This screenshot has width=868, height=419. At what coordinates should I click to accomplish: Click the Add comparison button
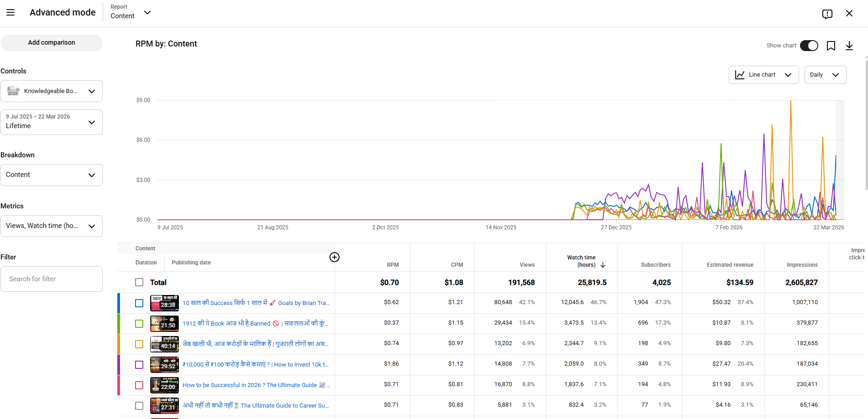pyautogui.click(x=51, y=42)
